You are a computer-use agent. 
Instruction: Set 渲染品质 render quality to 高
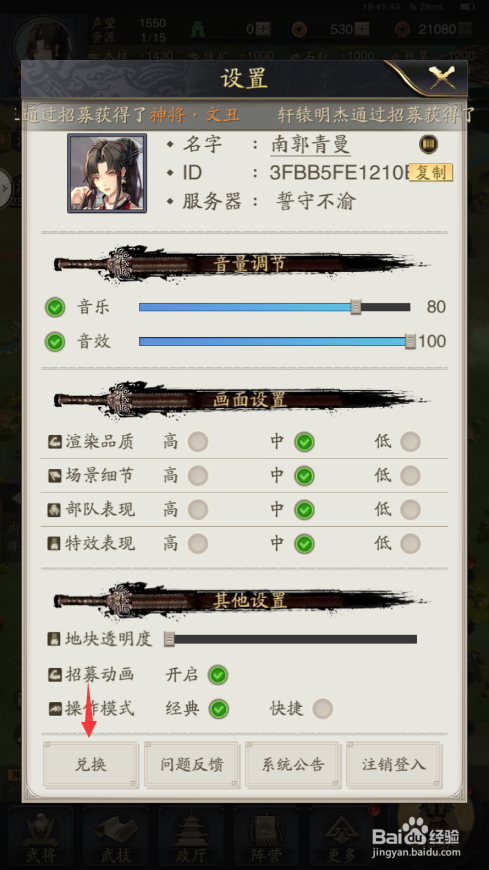[x=198, y=442]
